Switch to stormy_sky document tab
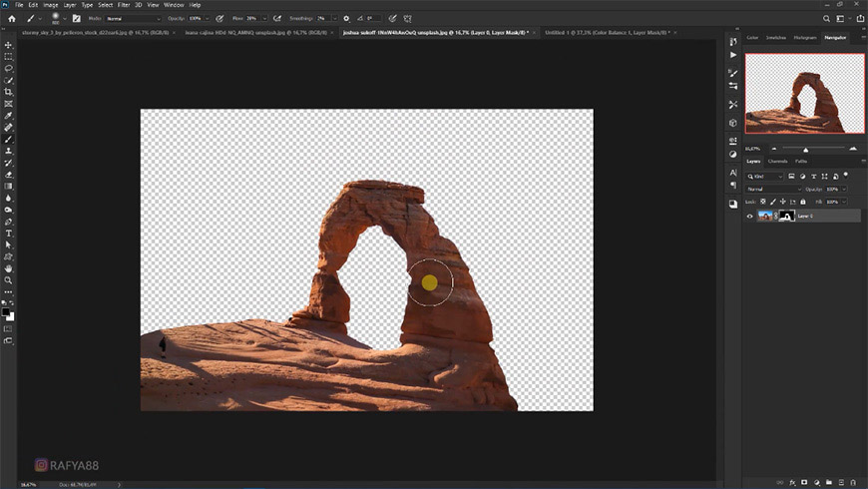The image size is (868, 489). pyautogui.click(x=95, y=33)
